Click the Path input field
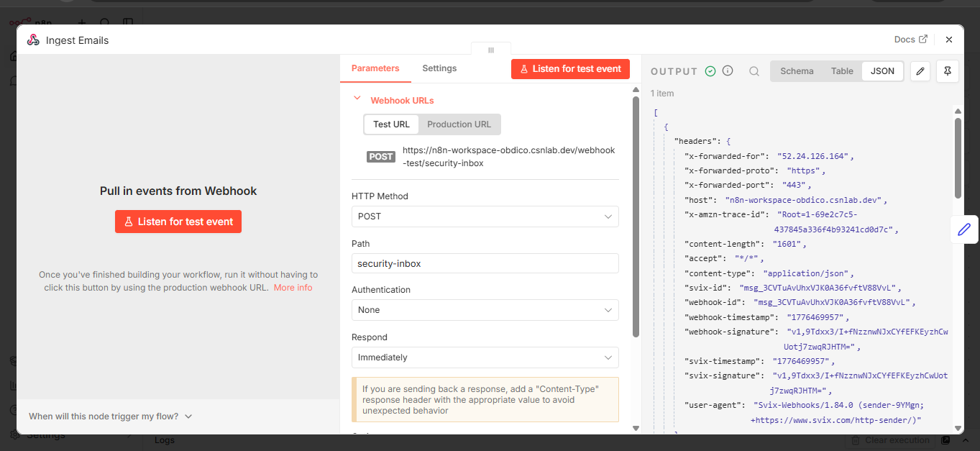Viewport: 980px width, 451px height. pos(485,263)
